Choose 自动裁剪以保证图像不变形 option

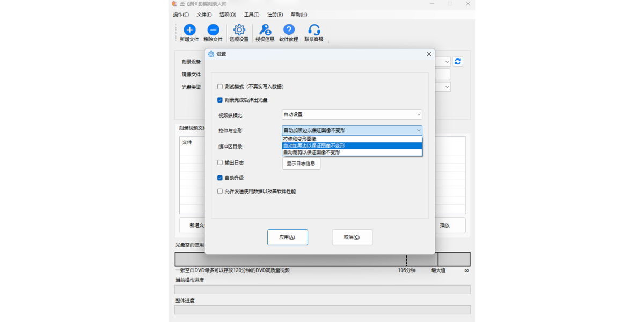pyautogui.click(x=352, y=152)
